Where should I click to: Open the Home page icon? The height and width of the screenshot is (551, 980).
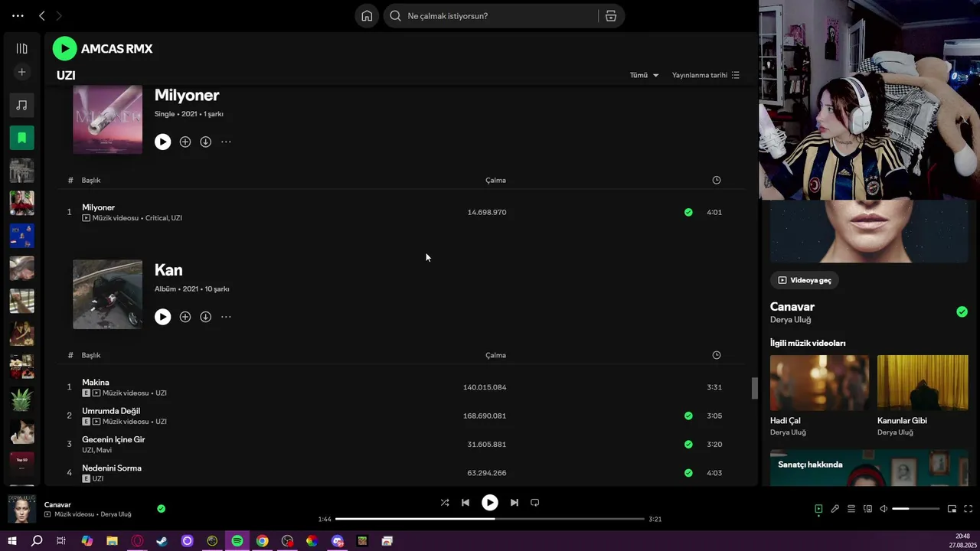(367, 16)
